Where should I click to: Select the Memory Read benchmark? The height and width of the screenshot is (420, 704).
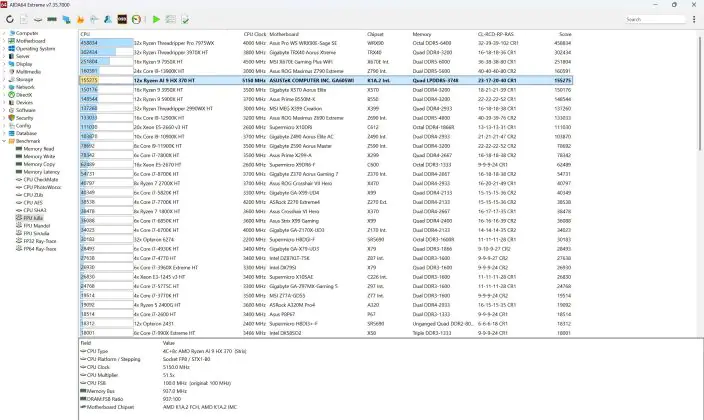(39, 149)
